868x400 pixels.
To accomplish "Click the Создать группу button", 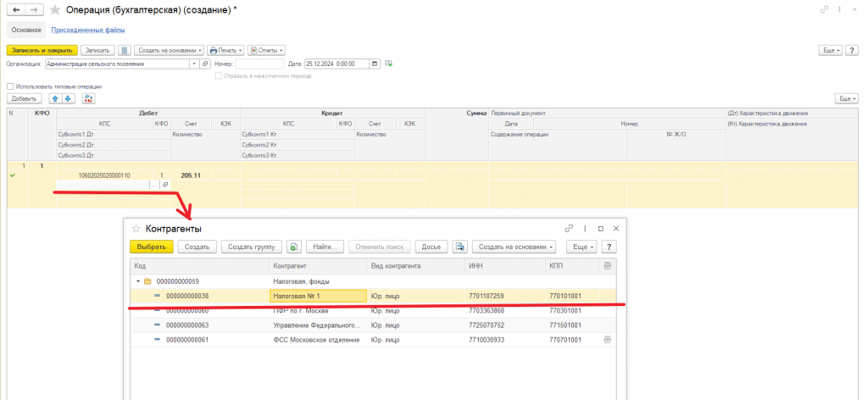I will [x=252, y=247].
